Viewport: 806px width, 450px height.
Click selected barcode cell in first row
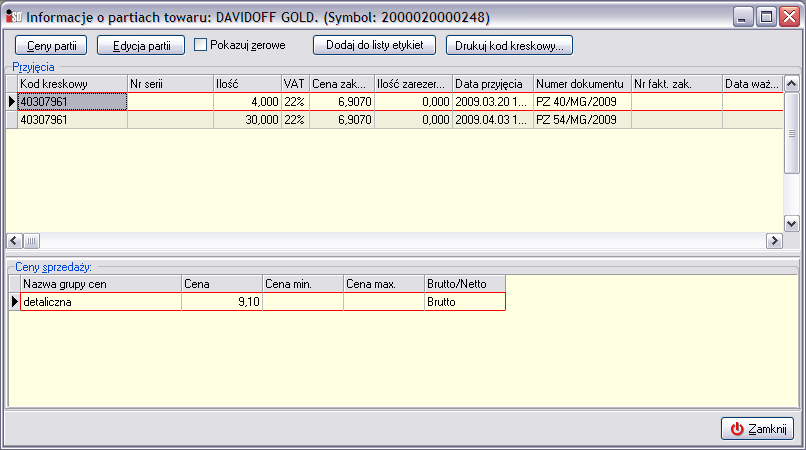(x=72, y=102)
